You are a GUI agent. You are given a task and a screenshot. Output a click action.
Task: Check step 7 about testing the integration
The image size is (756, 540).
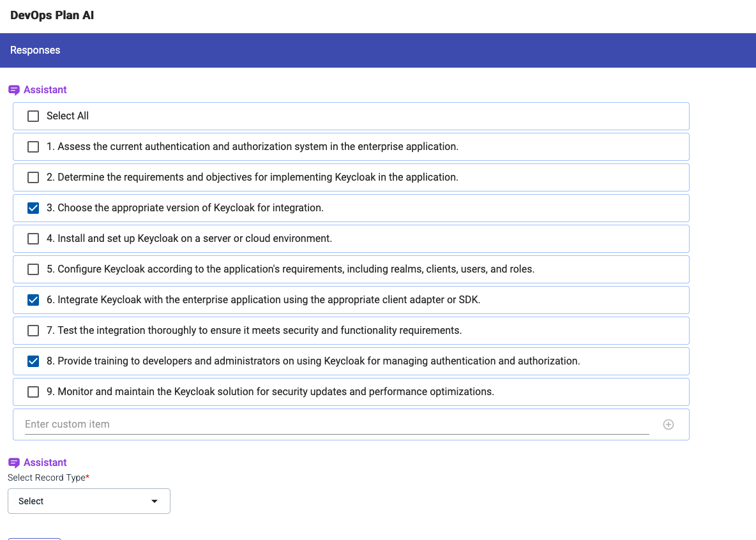[x=33, y=330]
